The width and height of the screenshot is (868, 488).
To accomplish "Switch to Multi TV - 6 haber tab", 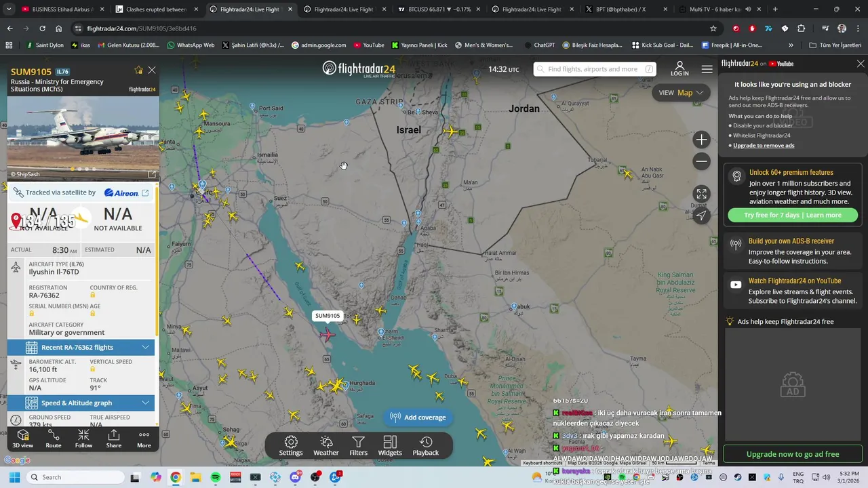I will point(719,9).
